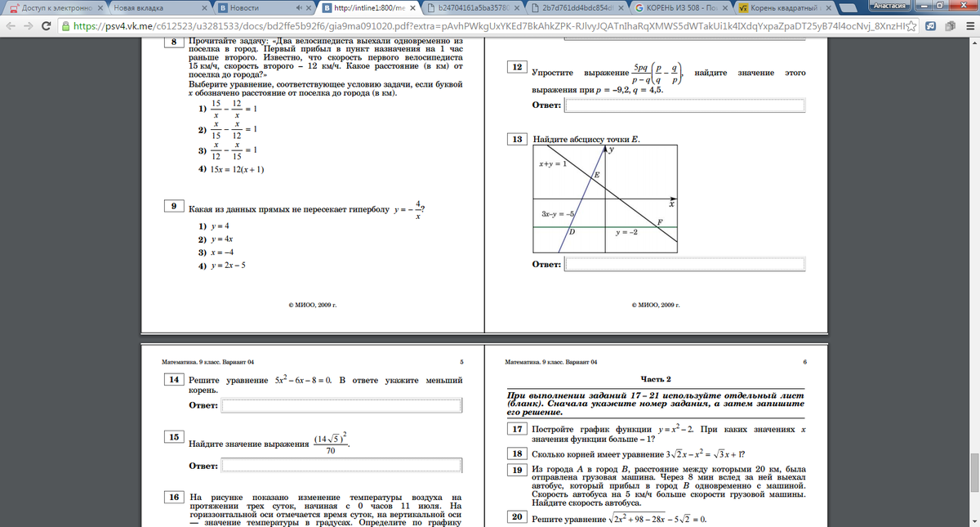980x527 pixels.
Task: Close the КОРЕНЬ ИЗ 508 tab
Action: [727, 8]
